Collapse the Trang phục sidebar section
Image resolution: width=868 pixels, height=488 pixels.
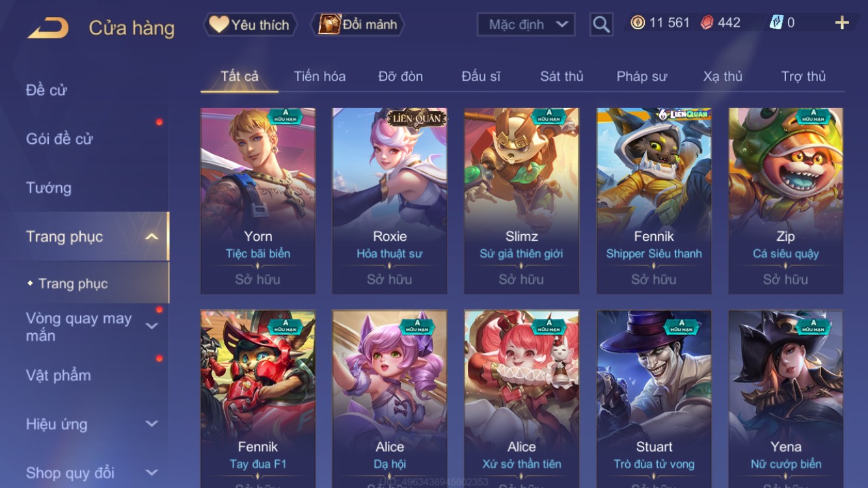pos(152,236)
